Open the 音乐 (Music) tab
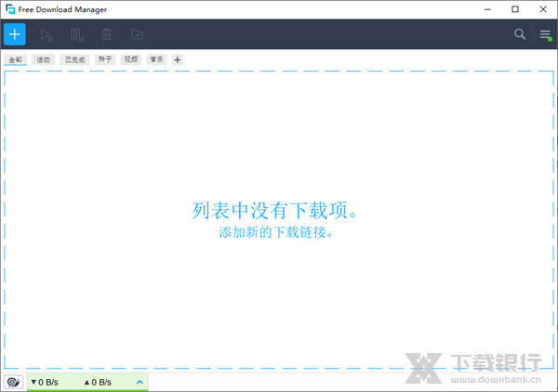 [x=156, y=59]
